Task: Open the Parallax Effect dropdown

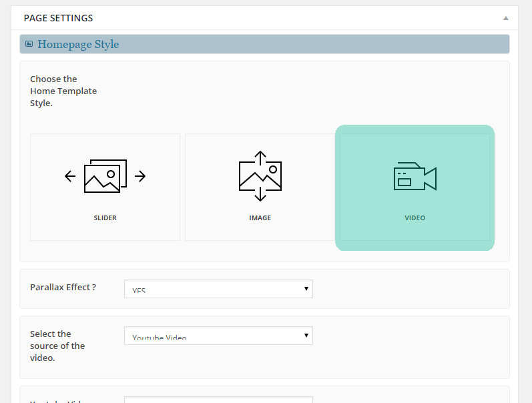Action: (x=218, y=289)
